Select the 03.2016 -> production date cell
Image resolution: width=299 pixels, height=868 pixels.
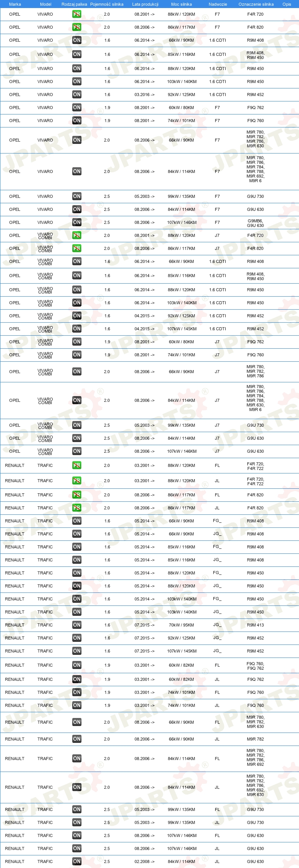click(x=145, y=95)
